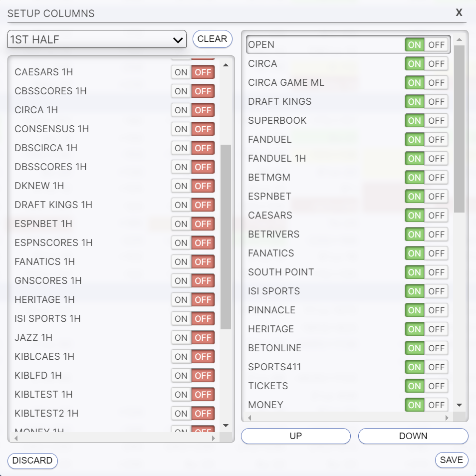The image size is (476, 476).
Task: Click the CLEAR button
Action: 212,39
